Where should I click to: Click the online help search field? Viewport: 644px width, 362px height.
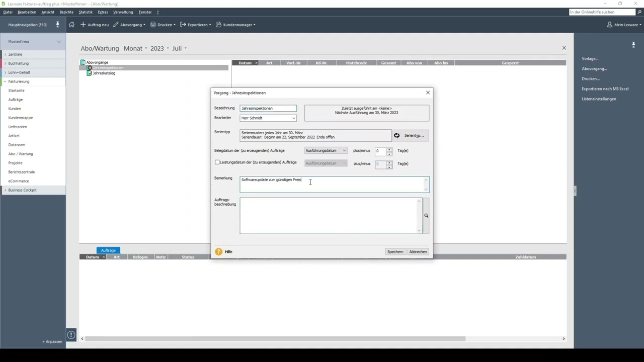pos(602,12)
